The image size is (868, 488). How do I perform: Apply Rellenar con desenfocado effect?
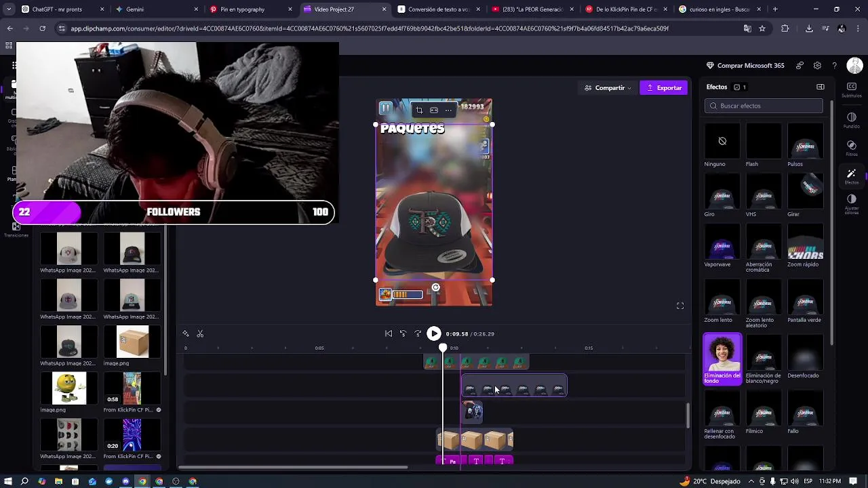pos(722,415)
